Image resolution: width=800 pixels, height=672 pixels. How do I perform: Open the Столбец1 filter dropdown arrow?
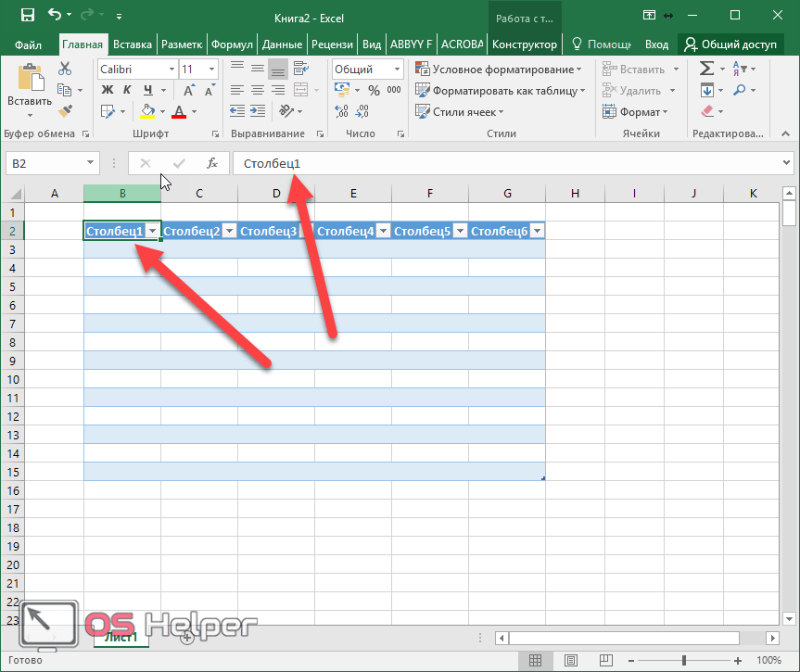(152, 231)
